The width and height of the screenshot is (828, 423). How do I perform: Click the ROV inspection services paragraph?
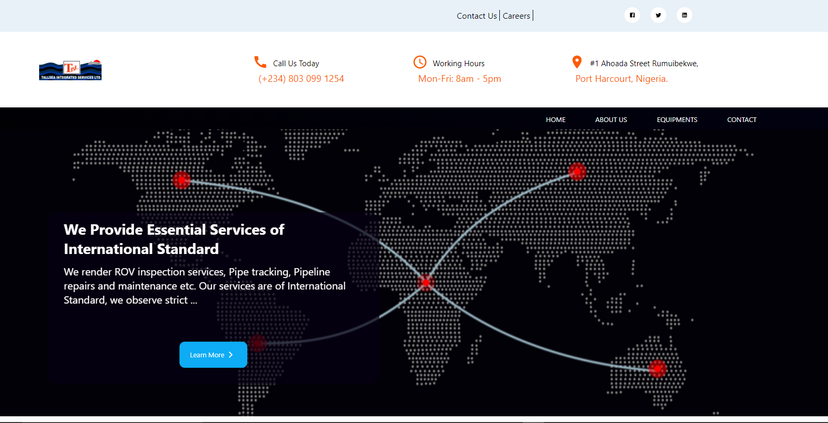pos(204,286)
